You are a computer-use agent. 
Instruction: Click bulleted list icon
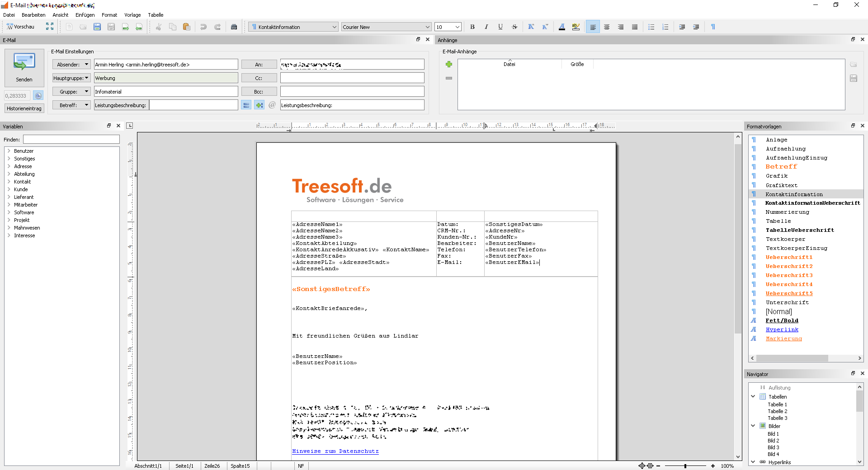click(651, 27)
